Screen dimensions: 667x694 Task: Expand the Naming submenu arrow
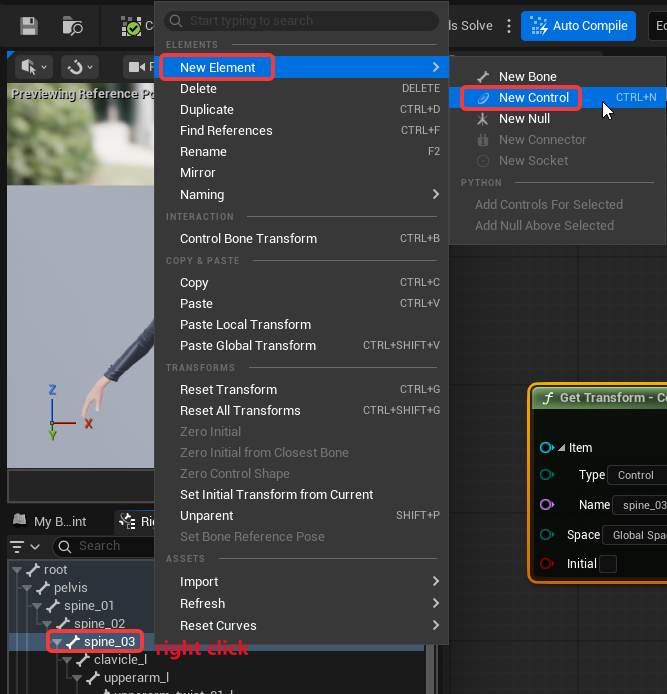[x=436, y=194]
